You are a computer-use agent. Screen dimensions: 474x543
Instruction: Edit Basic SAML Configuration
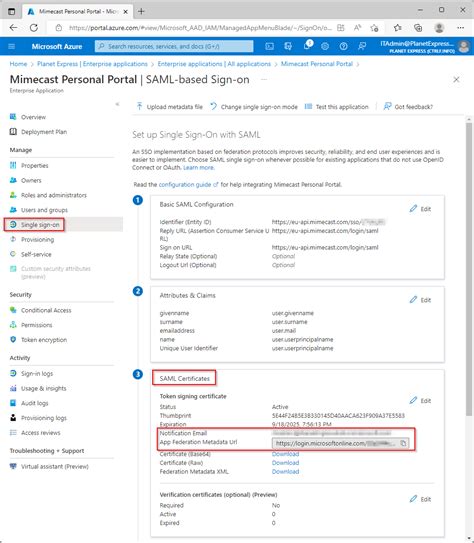[420, 209]
